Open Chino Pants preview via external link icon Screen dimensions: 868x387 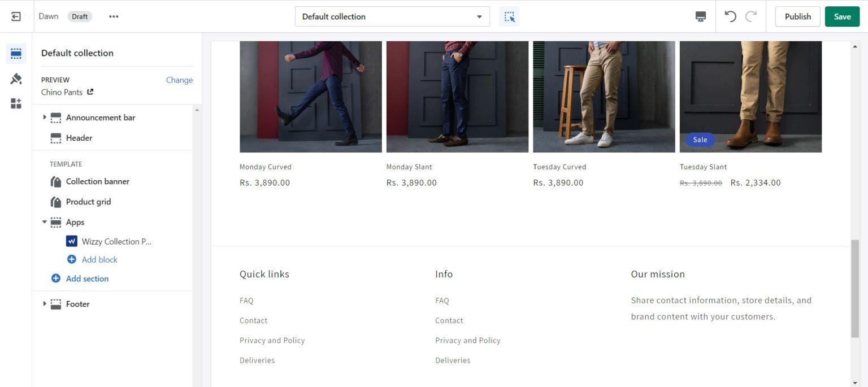(92, 92)
